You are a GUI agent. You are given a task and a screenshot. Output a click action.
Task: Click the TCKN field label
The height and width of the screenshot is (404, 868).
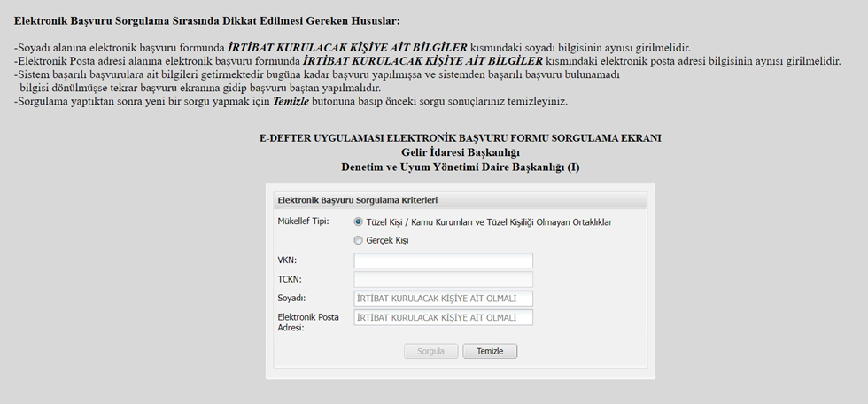click(290, 280)
